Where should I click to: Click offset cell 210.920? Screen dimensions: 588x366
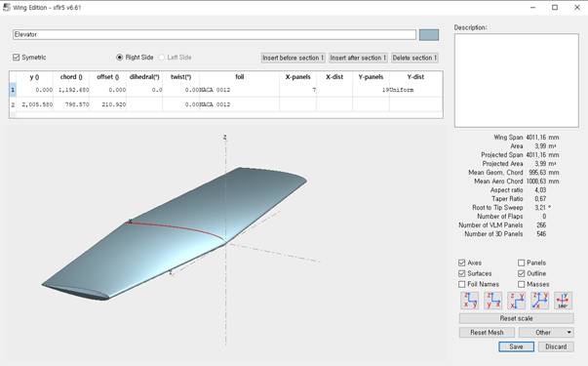[x=108, y=104]
